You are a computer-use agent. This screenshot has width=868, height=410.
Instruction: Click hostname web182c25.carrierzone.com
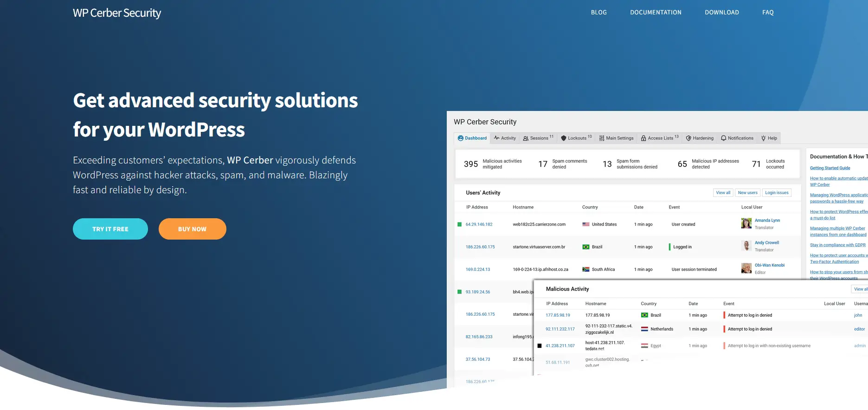click(x=539, y=224)
